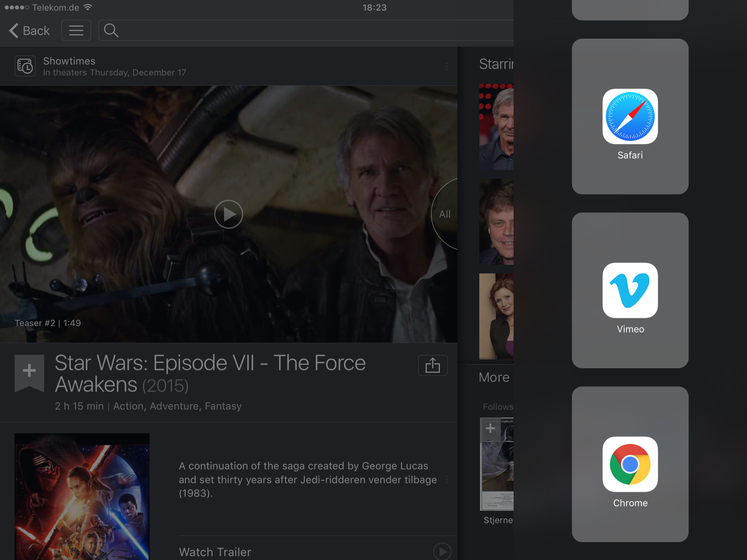
Task: Open the hamburger menu button
Action: [76, 31]
